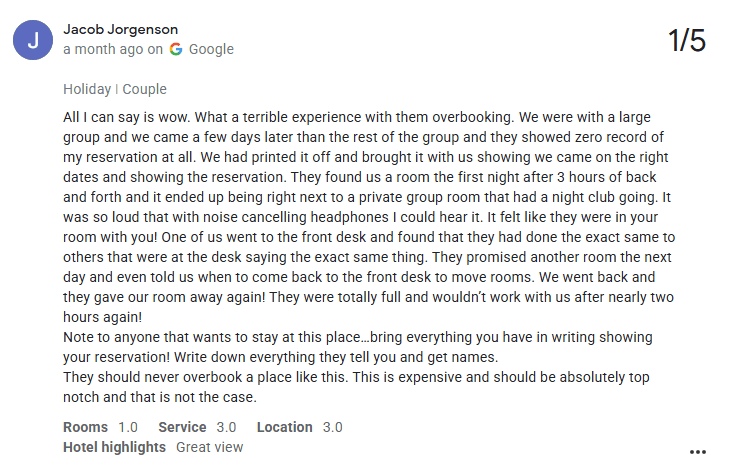739x463 pixels.
Task: Click the Couple traveler type label
Action: tap(144, 90)
